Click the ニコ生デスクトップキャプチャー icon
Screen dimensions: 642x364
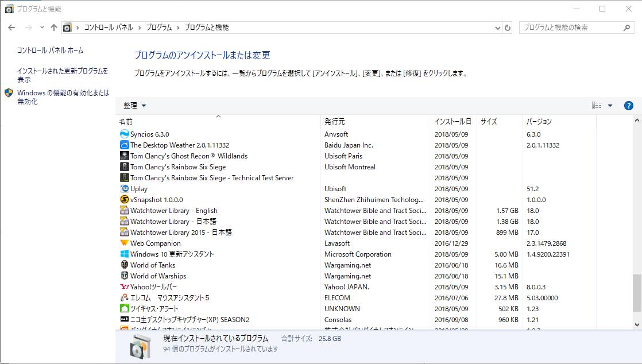pos(125,319)
